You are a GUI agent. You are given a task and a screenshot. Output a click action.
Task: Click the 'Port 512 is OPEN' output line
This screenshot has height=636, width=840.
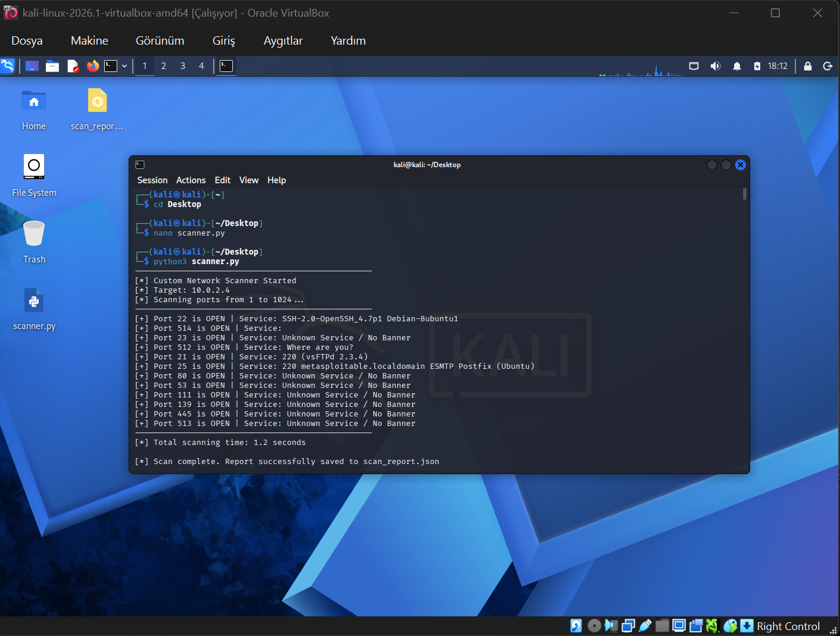pos(244,347)
